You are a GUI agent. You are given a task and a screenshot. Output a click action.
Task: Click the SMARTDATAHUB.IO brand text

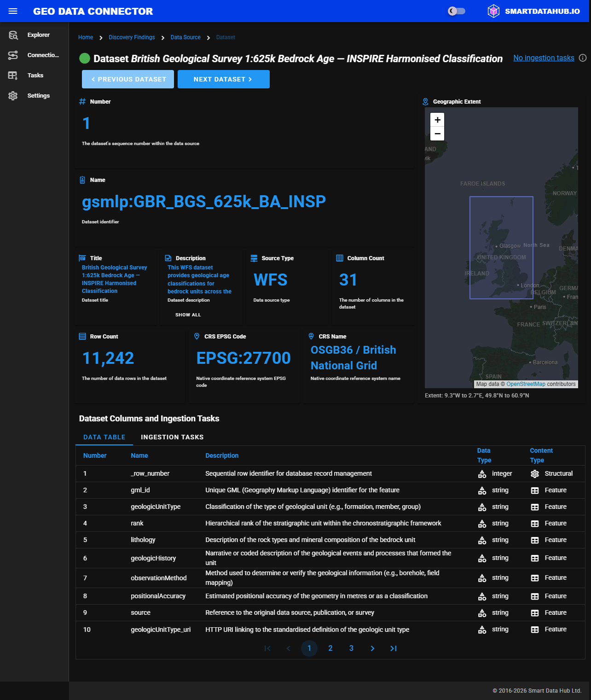coord(543,11)
